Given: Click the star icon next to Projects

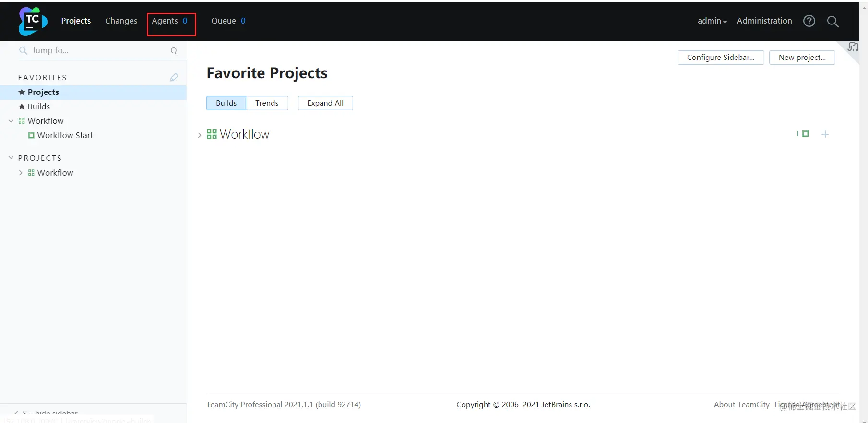Looking at the screenshot, I should 22,92.
